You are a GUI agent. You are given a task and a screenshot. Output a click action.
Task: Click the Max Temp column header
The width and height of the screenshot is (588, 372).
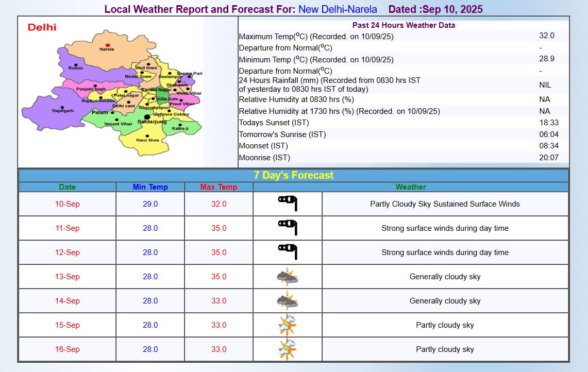(219, 187)
